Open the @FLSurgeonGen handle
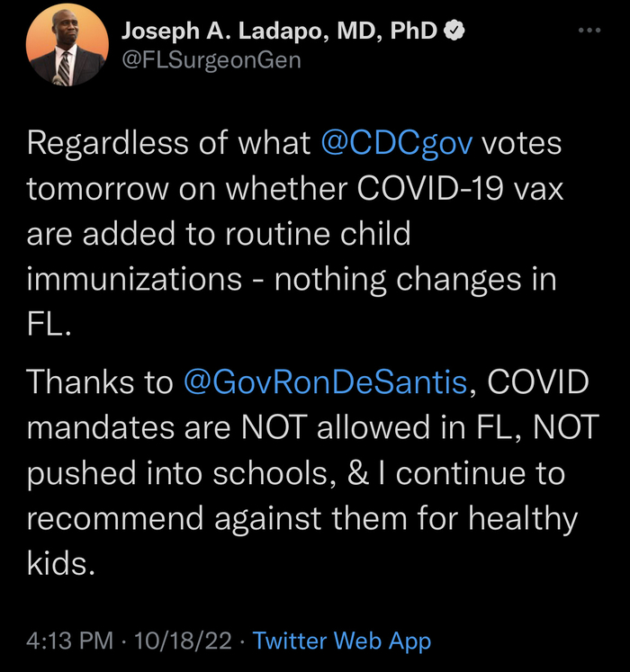This screenshot has height=672, width=630. click(211, 60)
